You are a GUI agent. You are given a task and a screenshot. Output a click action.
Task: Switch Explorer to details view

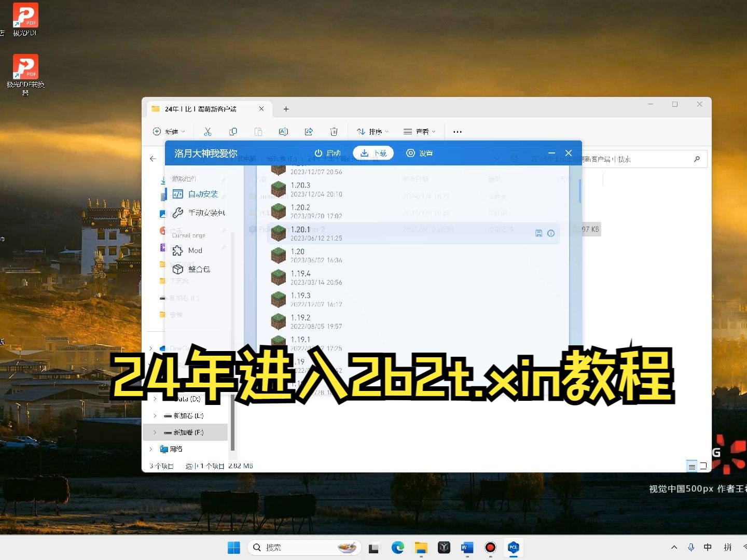pyautogui.click(x=691, y=466)
